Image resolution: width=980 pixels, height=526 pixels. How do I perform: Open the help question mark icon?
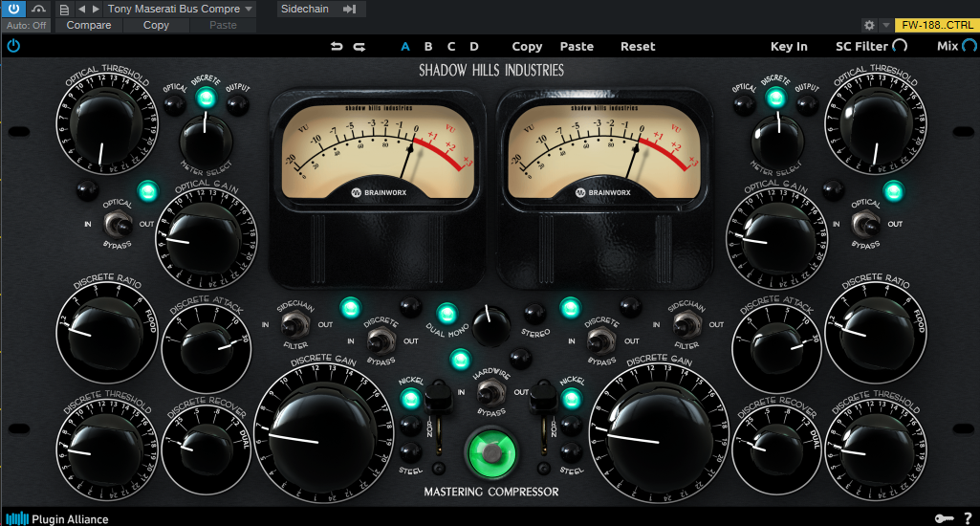969,518
